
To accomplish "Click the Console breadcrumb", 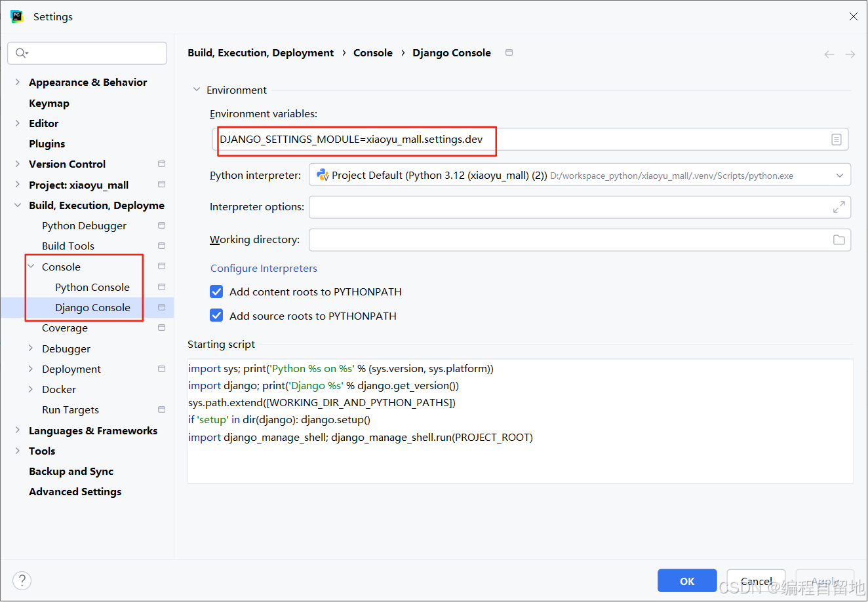I will click(373, 52).
